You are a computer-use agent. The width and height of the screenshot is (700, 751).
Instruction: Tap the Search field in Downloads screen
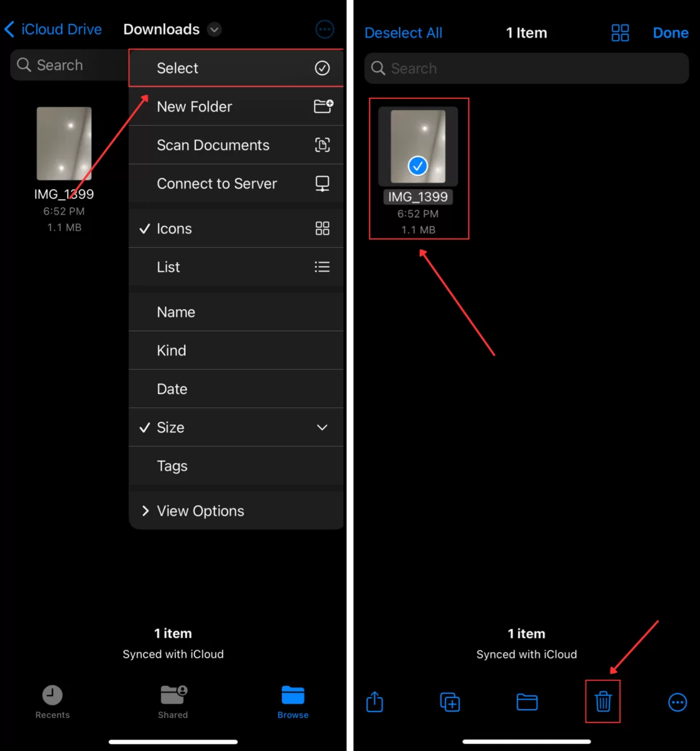[69, 65]
